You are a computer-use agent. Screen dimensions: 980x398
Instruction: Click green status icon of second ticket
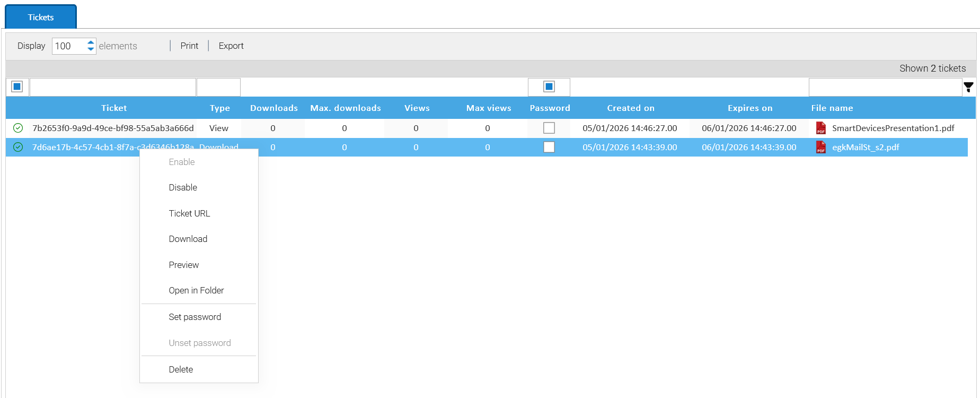coord(18,147)
